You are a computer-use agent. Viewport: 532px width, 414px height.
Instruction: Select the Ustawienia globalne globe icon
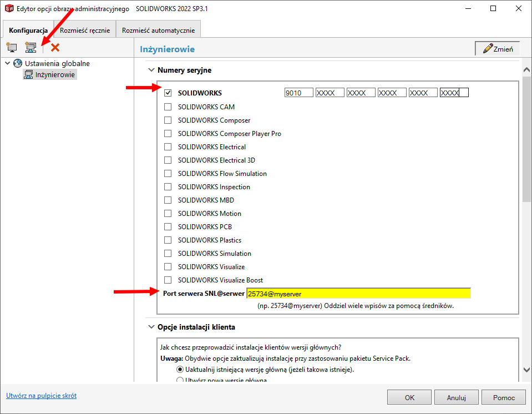(18, 63)
